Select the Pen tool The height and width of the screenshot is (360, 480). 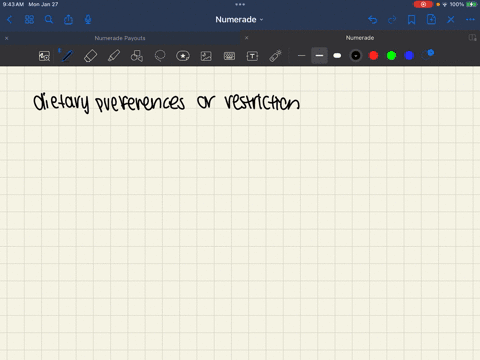point(67,56)
